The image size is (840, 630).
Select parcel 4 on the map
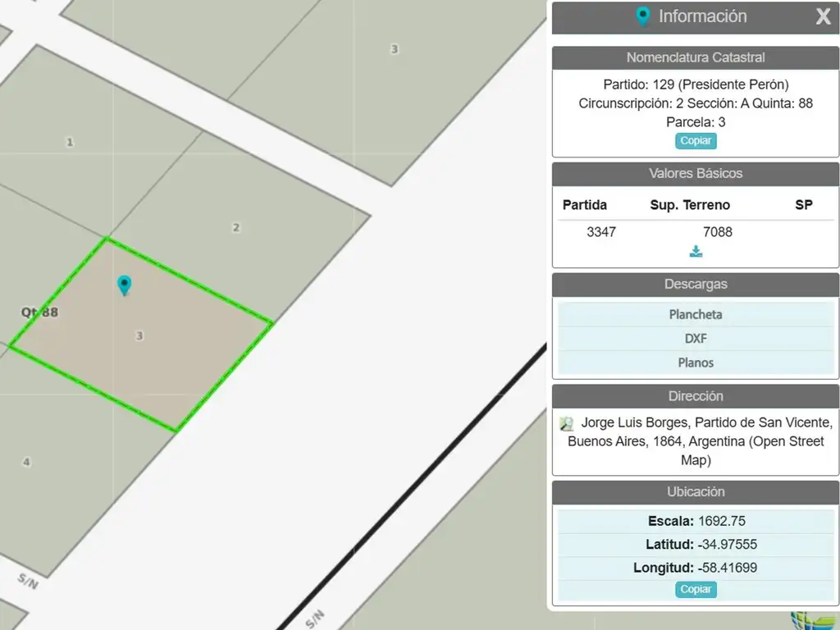[x=26, y=462]
